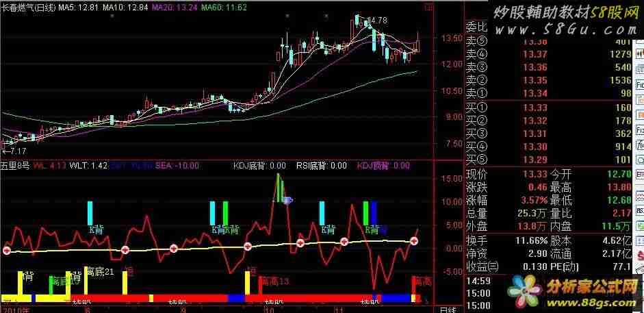This screenshot has height=313, width=644.
Task: Click the leftmost red cross marker on yellow line
Action: 6,251
